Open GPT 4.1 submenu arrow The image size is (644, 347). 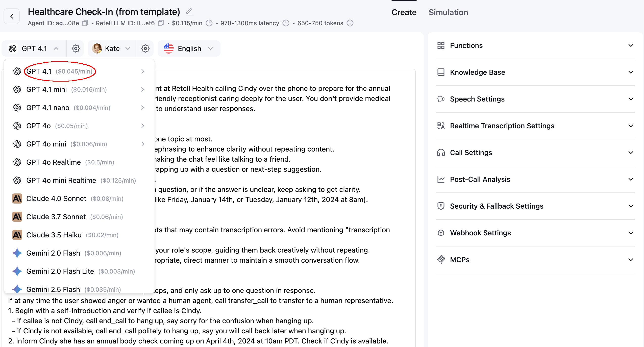(x=143, y=71)
